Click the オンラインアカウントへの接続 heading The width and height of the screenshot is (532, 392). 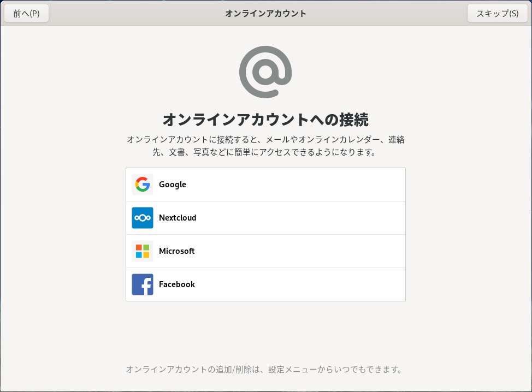pos(265,120)
